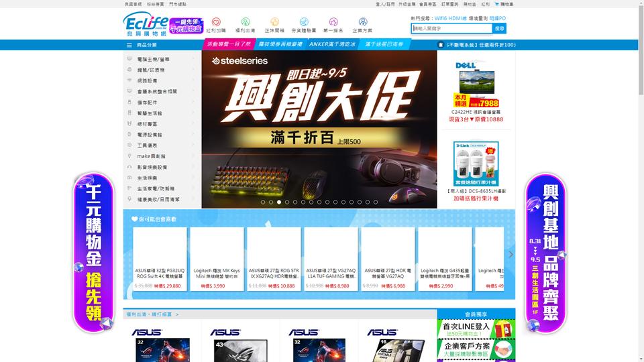Open the 滿千送星巴克券 promo tab

[x=384, y=44]
